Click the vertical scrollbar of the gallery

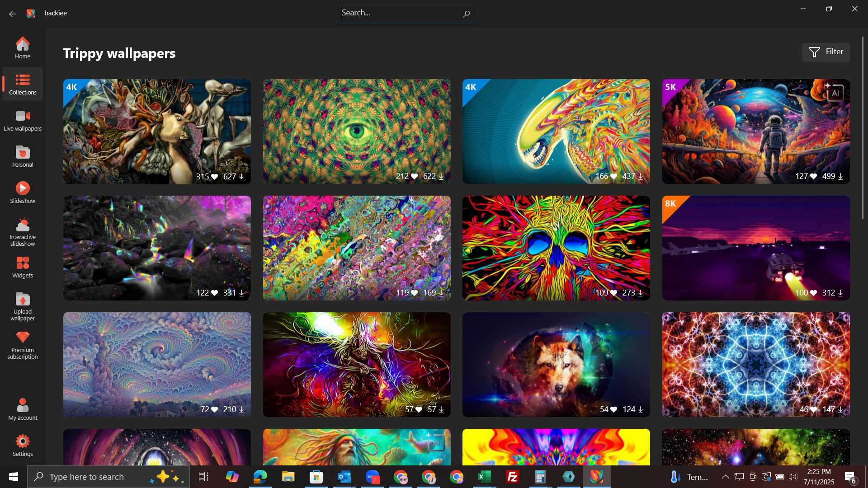(863, 128)
